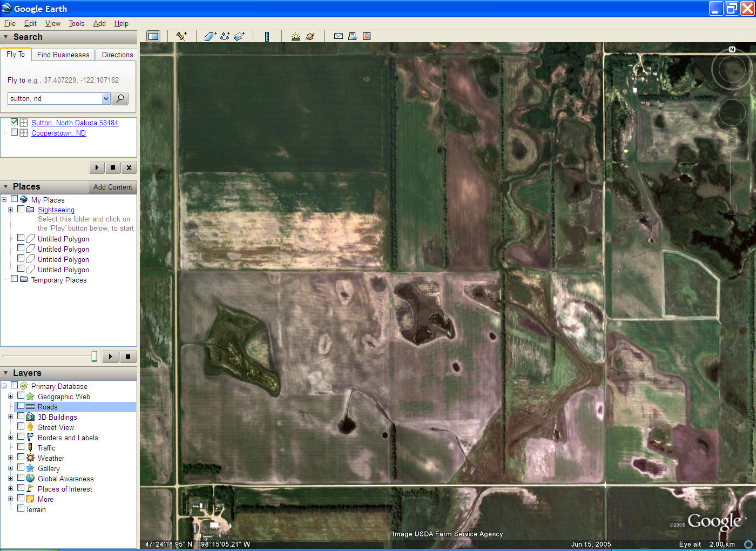Viewport: 756px width, 551px height.
Task: Click the Temporary Places folder icon
Action: click(24, 279)
